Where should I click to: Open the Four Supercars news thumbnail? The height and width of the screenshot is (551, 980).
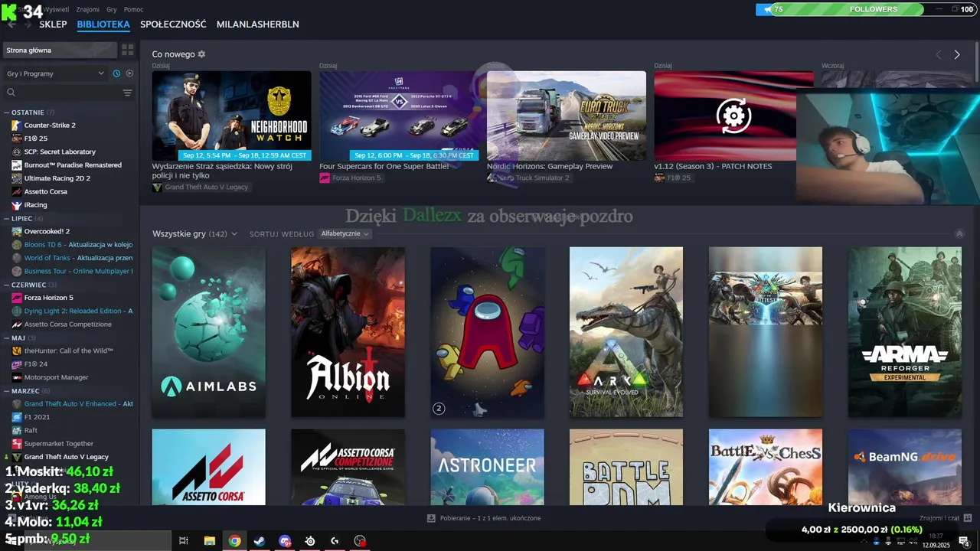click(x=399, y=116)
